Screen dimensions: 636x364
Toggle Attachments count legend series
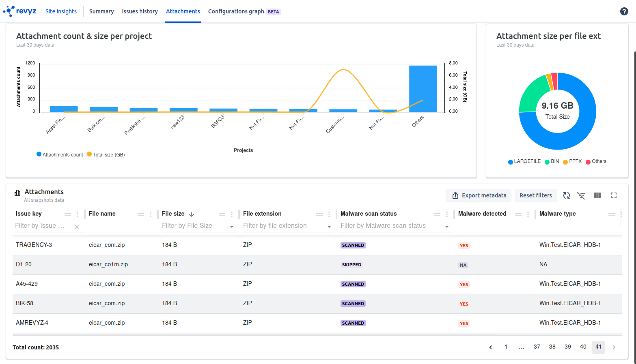[60, 154]
